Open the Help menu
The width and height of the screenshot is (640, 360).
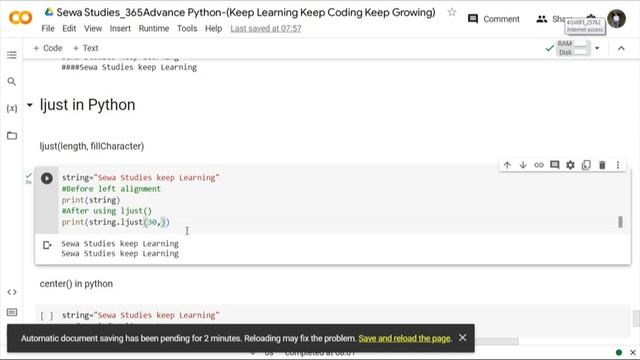(213, 29)
